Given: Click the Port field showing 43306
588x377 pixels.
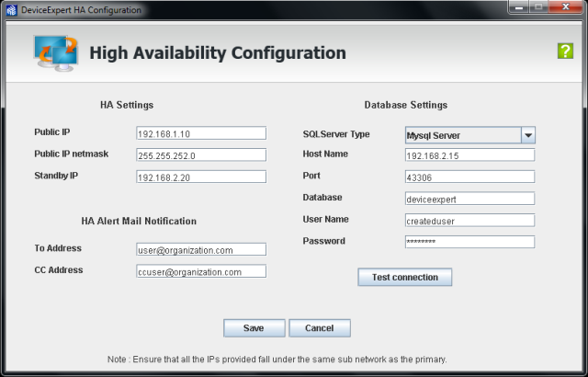Looking at the screenshot, I should (469, 177).
